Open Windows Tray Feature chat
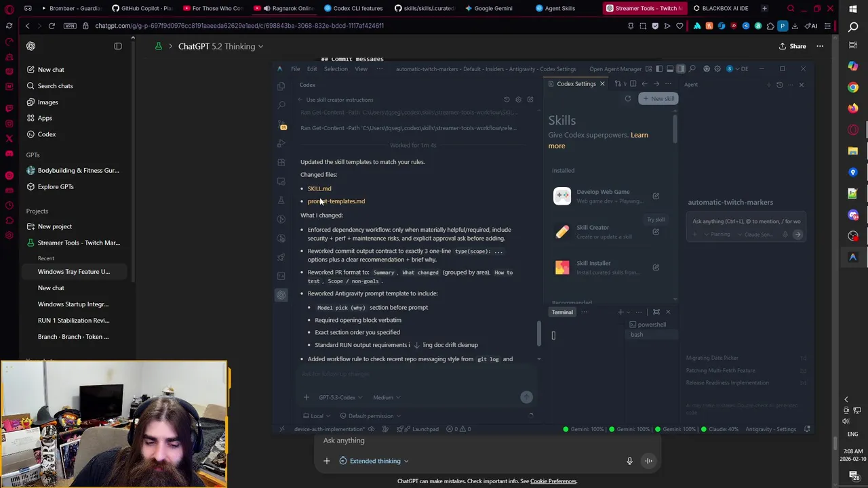The width and height of the screenshot is (868, 488). tap(73, 271)
